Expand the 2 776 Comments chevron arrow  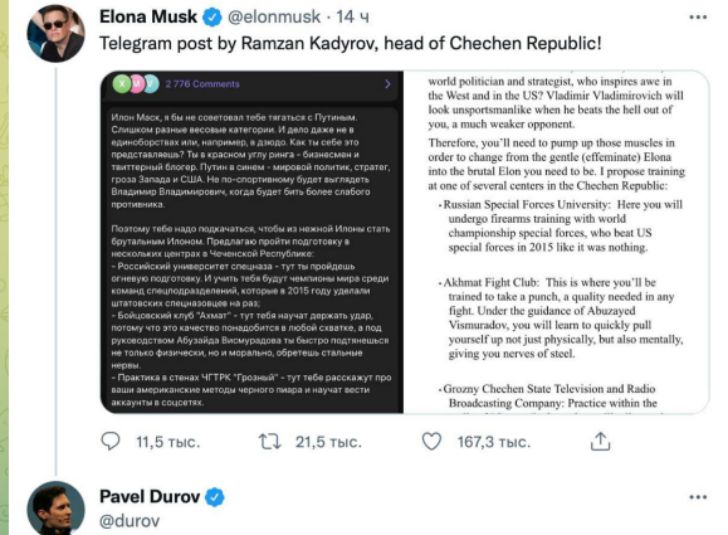click(x=386, y=85)
